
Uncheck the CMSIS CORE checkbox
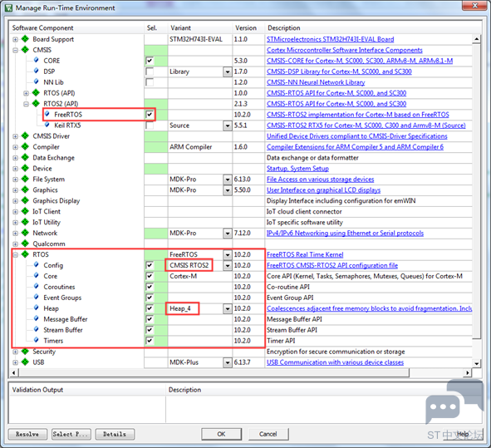(150, 61)
